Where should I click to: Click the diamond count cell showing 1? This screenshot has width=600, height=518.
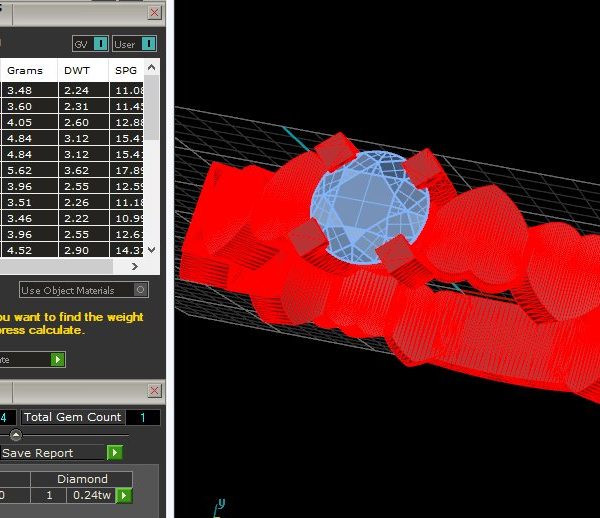[x=49, y=495]
